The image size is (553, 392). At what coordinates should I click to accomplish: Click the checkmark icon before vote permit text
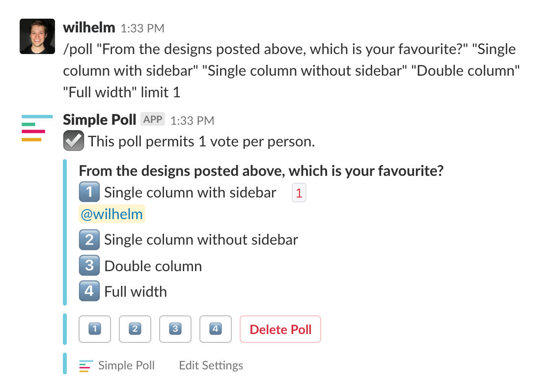pyautogui.click(x=73, y=141)
